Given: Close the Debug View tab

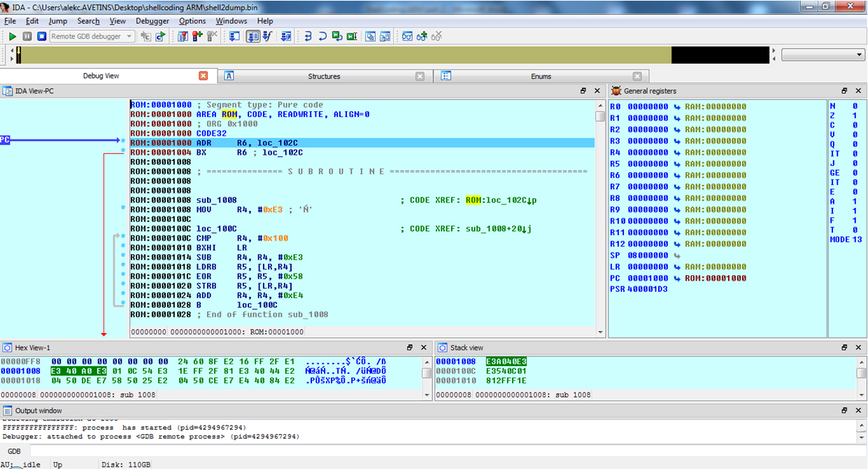Looking at the screenshot, I should point(204,76).
